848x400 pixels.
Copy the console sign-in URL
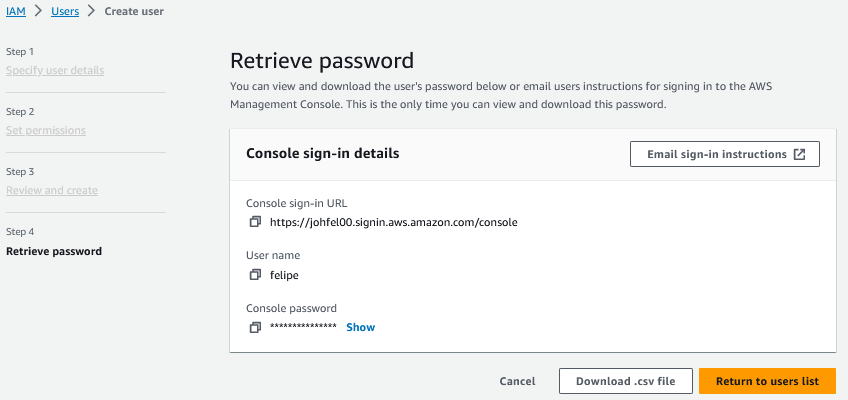pos(255,222)
